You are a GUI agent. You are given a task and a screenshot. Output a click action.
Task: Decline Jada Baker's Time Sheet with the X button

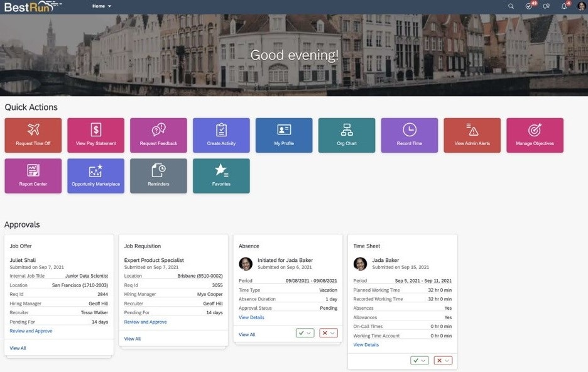(443, 361)
